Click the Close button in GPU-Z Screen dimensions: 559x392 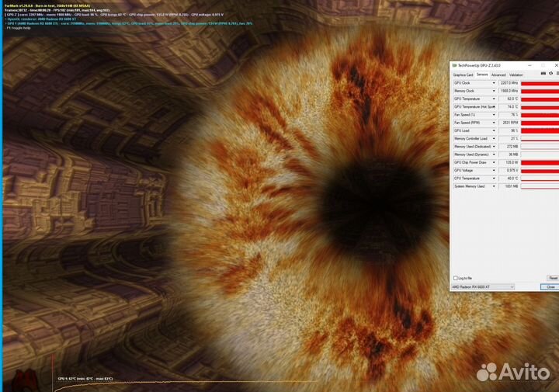[x=550, y=287]
